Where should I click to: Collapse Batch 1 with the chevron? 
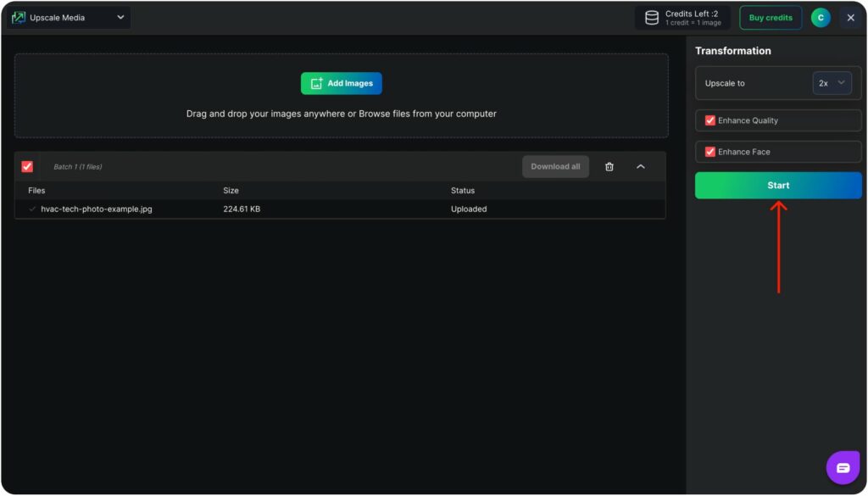[641, 167]
